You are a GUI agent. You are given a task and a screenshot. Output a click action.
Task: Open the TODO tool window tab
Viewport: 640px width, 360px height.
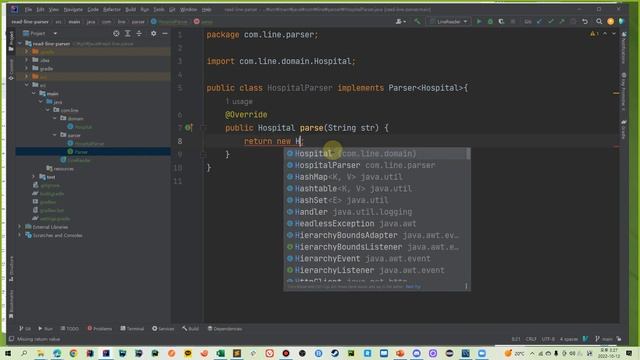click(x=69, y=329)
